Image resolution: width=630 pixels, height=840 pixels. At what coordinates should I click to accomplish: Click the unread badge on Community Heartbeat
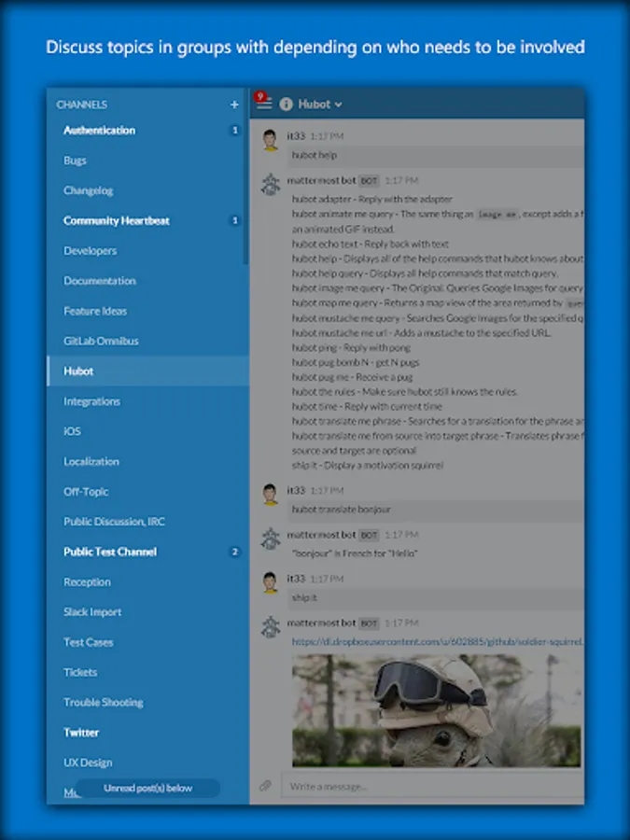click(234, 220)
